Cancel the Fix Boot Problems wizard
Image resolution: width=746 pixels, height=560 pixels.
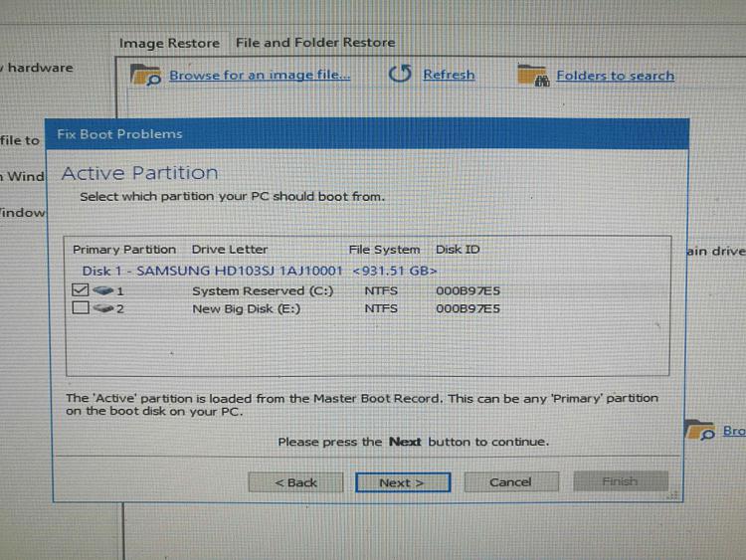click(x=511, y=482)
